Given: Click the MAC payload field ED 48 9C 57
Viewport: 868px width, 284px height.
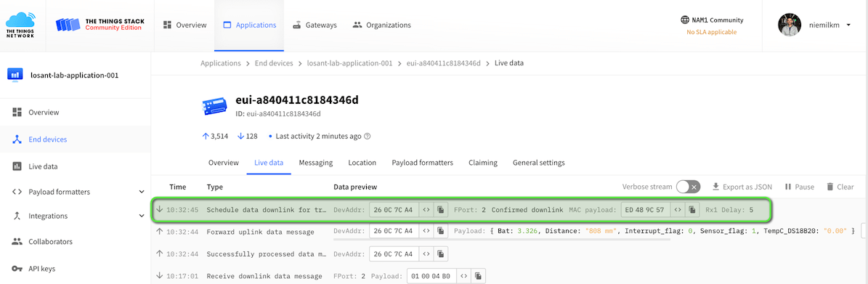Looking at the screenshot, I should [x=646, y=210].
